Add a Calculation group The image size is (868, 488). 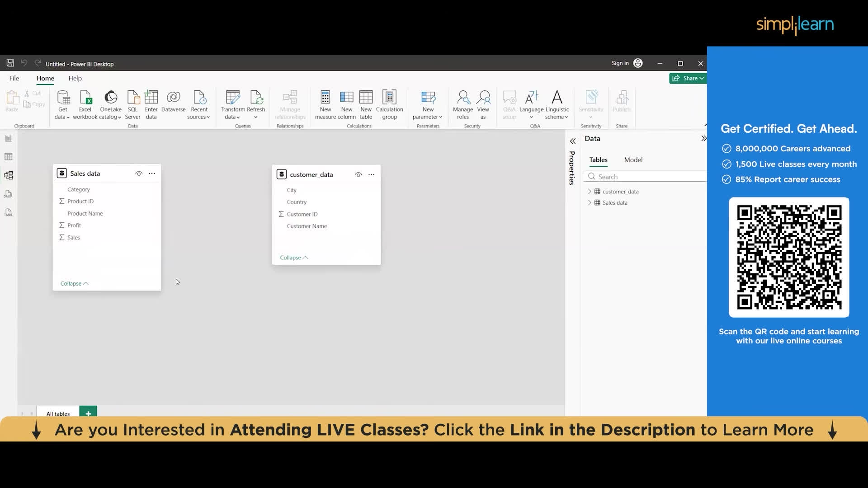[389, 105]
